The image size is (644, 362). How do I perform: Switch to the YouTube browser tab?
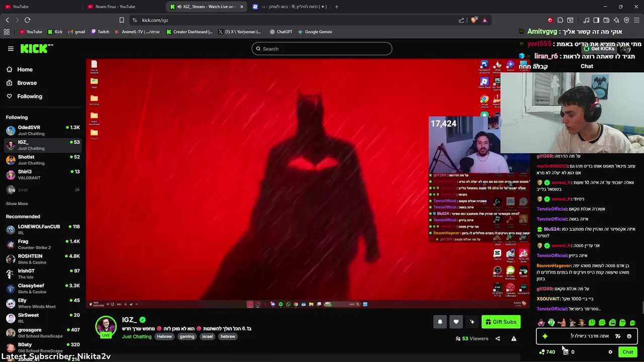click(40, 7)
